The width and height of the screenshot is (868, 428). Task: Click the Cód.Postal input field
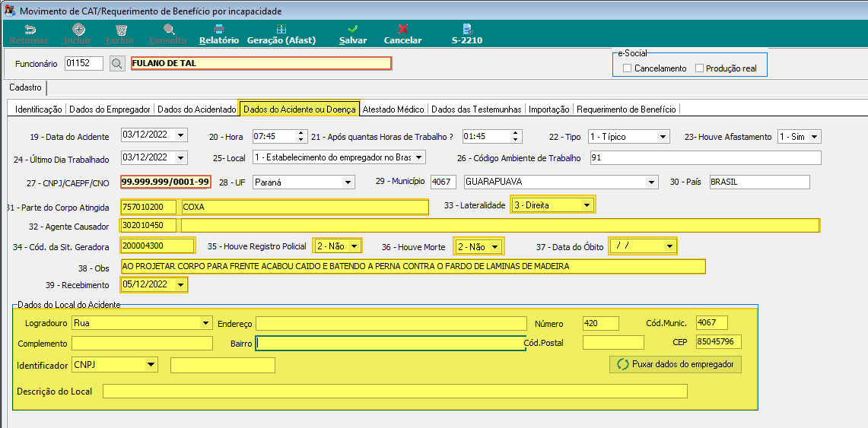pyautogui.click(x=613, y=343)
